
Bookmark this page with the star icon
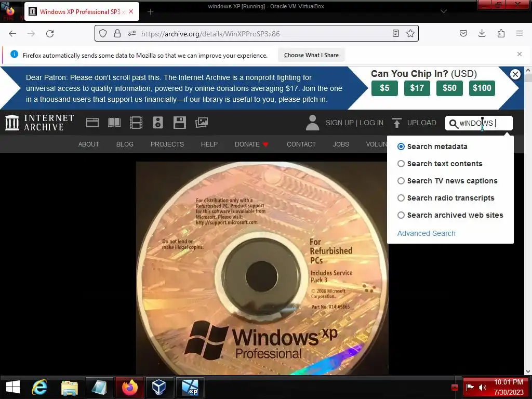(x=410, y=33)
